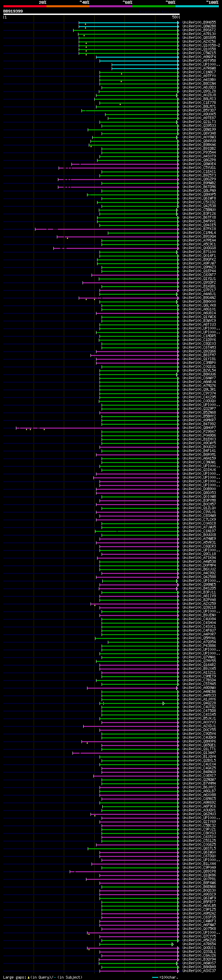The width and height of the screenshot is (222, 980).
Task: Select hit label UniRef100_B1EHX3
Action: pyautogui.click(x=199, y=439)
